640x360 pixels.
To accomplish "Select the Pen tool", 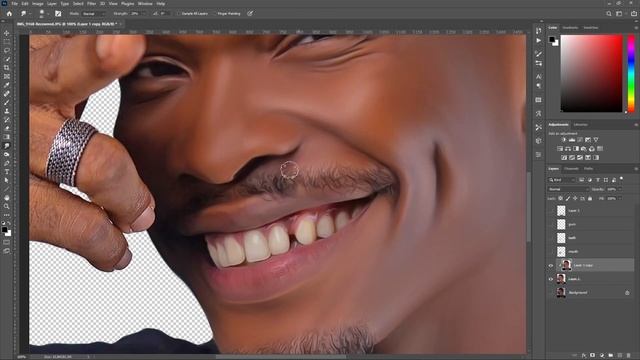I will tap(7, 163).
